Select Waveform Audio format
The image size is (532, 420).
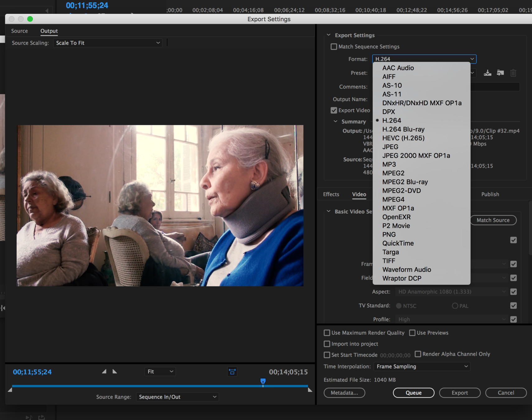[421, 269]
